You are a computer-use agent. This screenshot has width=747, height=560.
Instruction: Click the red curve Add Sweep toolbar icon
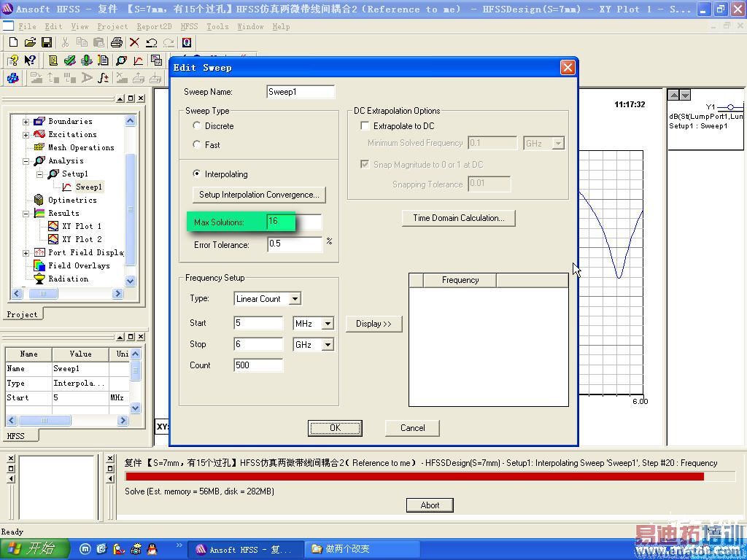(x=138, y=60)
